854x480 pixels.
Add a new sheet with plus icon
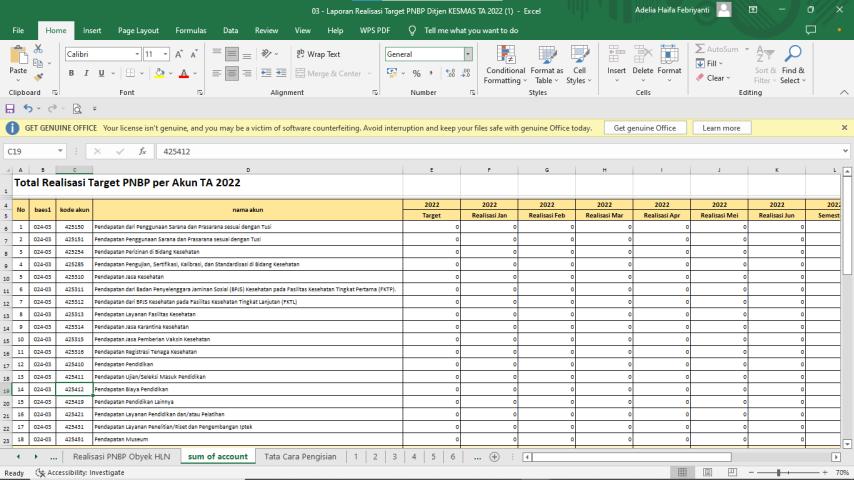(x=495, y=457)
